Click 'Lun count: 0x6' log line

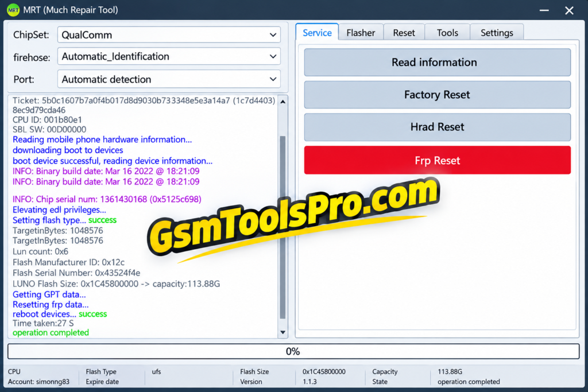point(41,251)
